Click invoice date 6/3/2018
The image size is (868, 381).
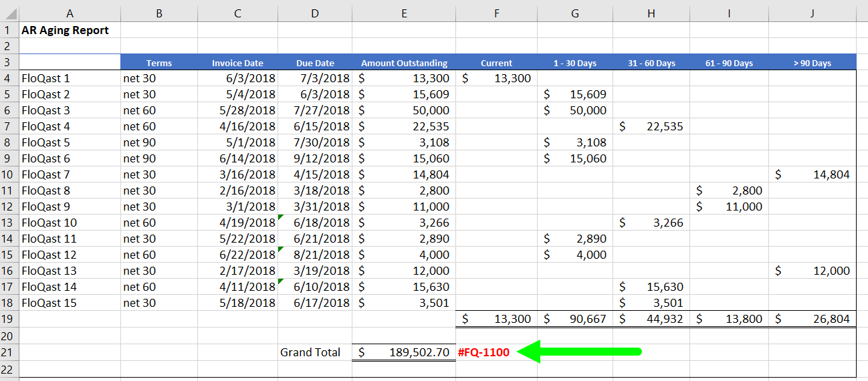tap(237, 78)
